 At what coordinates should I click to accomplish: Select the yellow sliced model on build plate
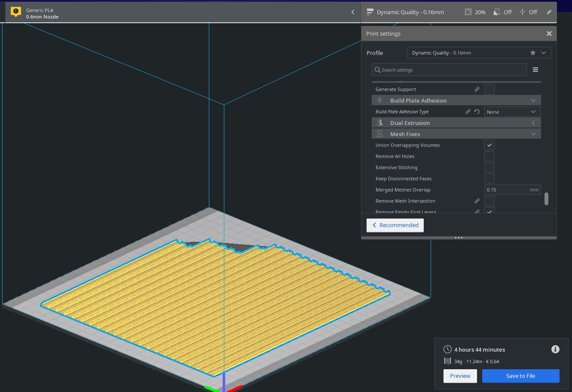tap(215, 307)
